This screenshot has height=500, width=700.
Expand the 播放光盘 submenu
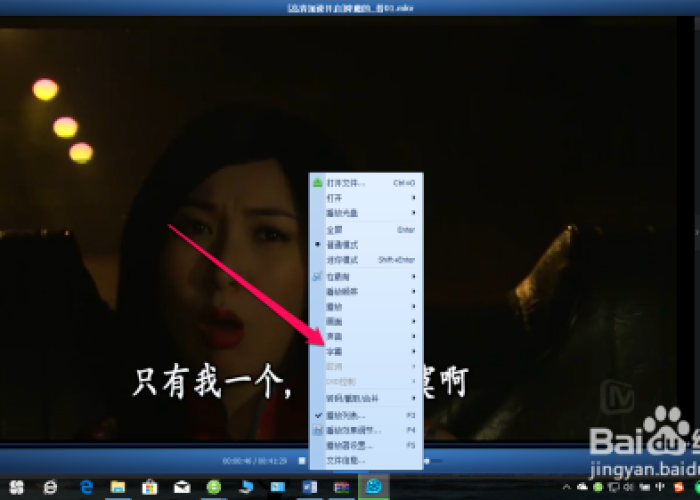click(366, 213)
